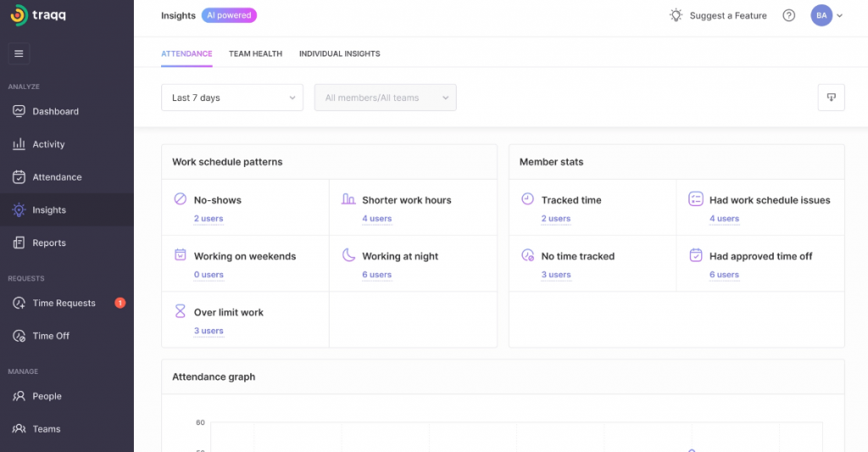Switch to the Individual Insights tab
The width and height of the screenshot is (868, 452).
tap(339, 53)
